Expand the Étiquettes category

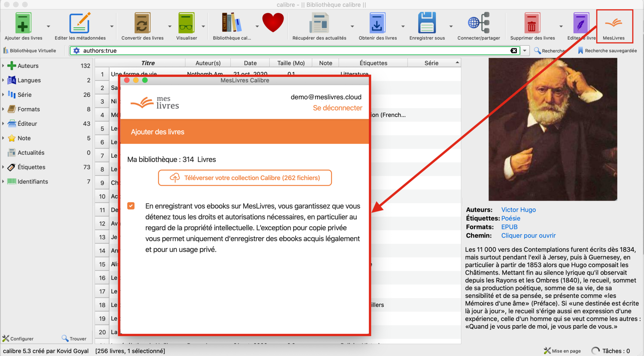(x=3, y=167)
